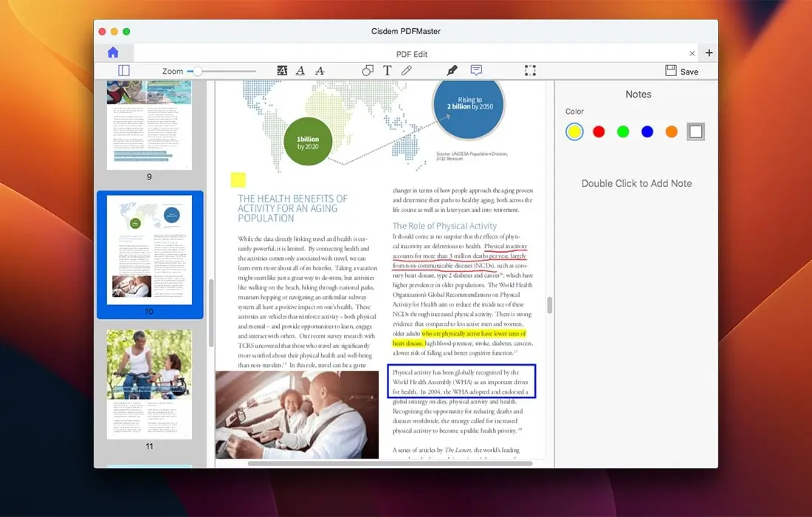Click the Health Benefits heading text
The width and height of the screenshot is (812, 517).
point(292,208)
